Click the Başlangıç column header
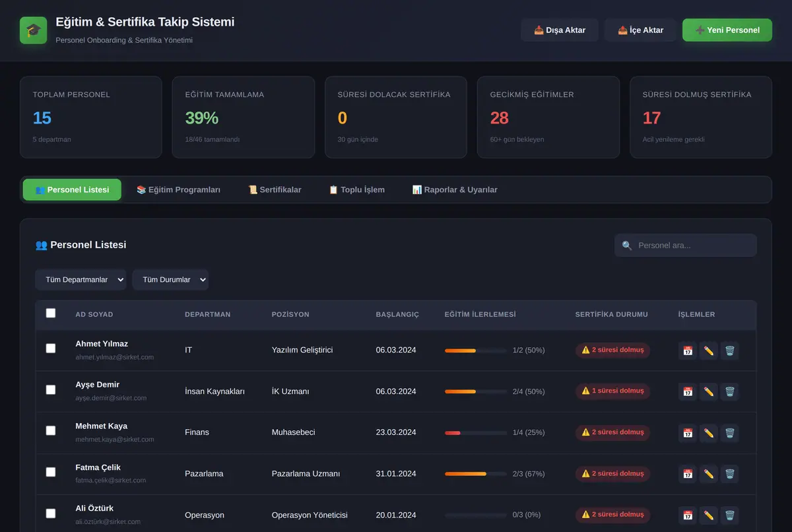This screenshot has height=532, width=792. (x=397, y=315)
